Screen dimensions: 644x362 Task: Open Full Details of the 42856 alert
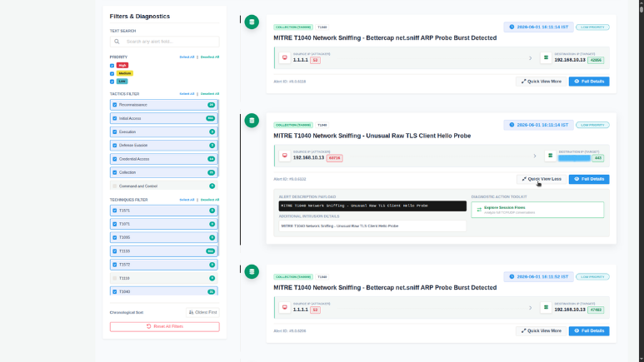(x=589, y=82)
